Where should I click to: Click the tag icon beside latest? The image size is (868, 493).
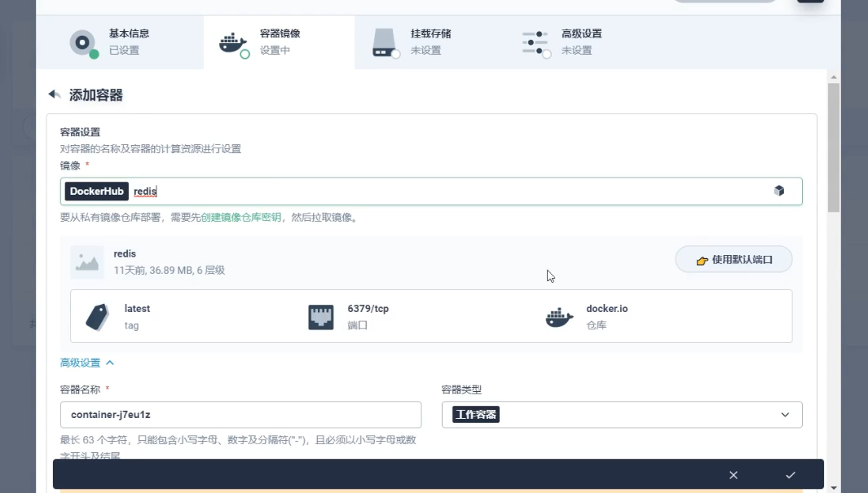[98, 317]
